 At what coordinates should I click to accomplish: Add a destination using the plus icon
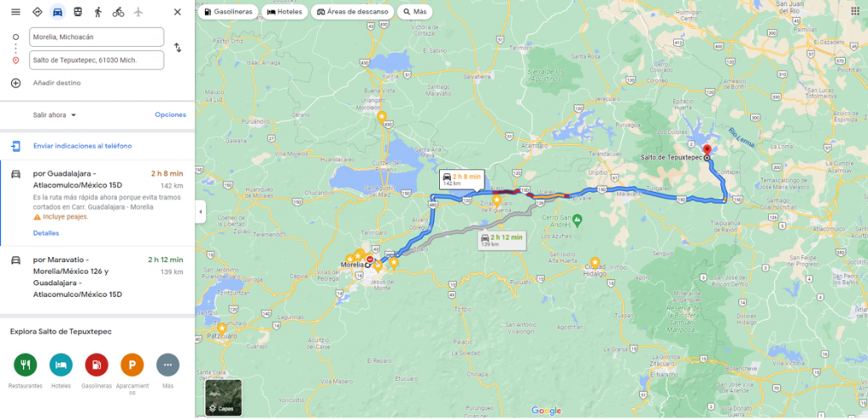click(x=15, y=83)
